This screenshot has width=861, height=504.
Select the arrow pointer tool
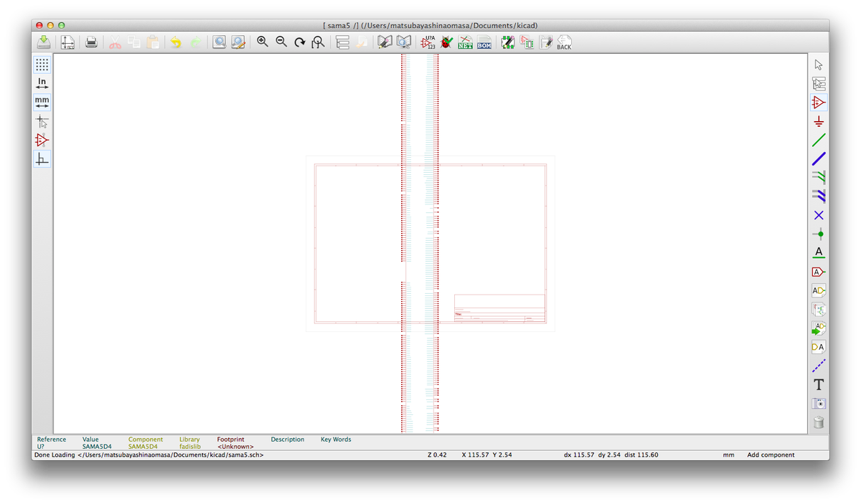[x=819, y=65]
